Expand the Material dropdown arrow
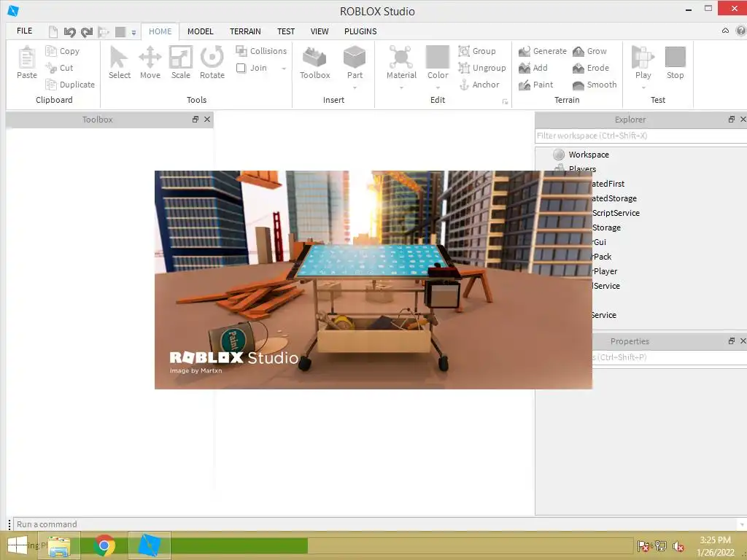Image resolution: width=747 pixels, height=560 pixels. (x=401, y=87)
